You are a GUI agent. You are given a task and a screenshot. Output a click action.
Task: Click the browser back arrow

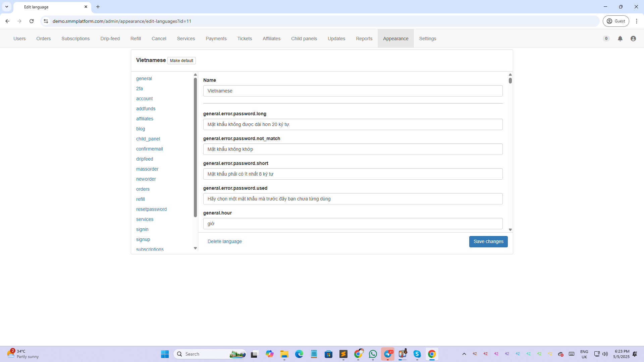7,21
